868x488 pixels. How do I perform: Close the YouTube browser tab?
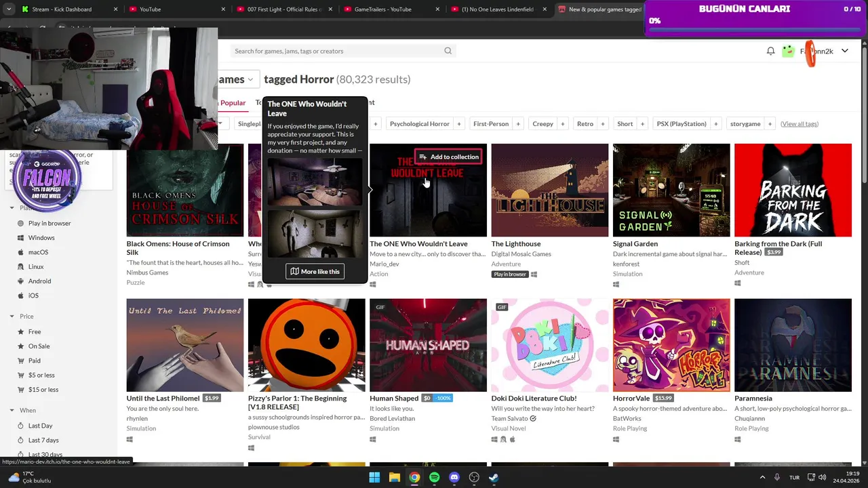(223, 9)
